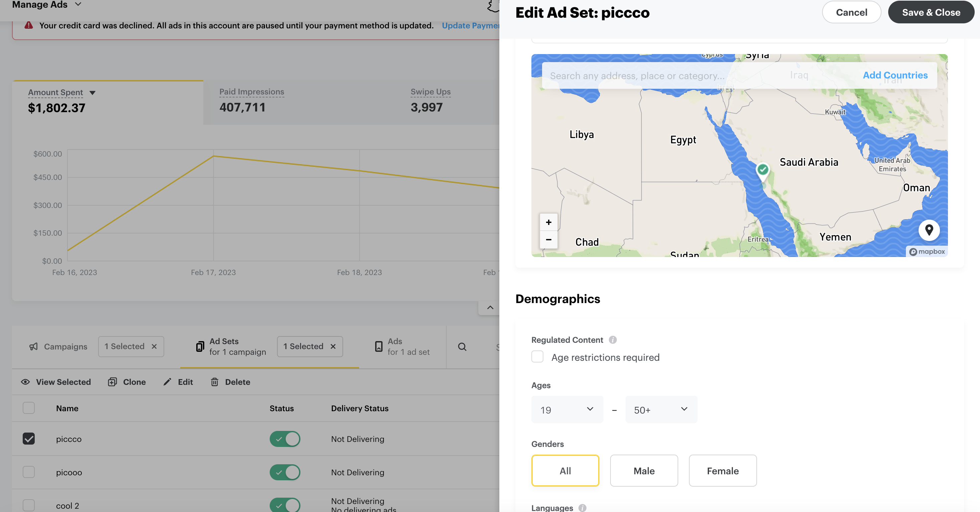Click the Campaigns megaphone icon

(33, 346)
